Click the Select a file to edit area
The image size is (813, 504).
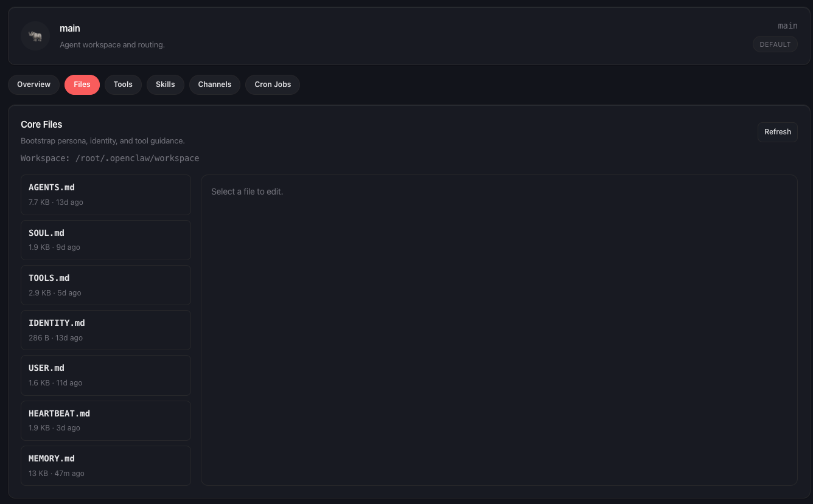(246, 191)
